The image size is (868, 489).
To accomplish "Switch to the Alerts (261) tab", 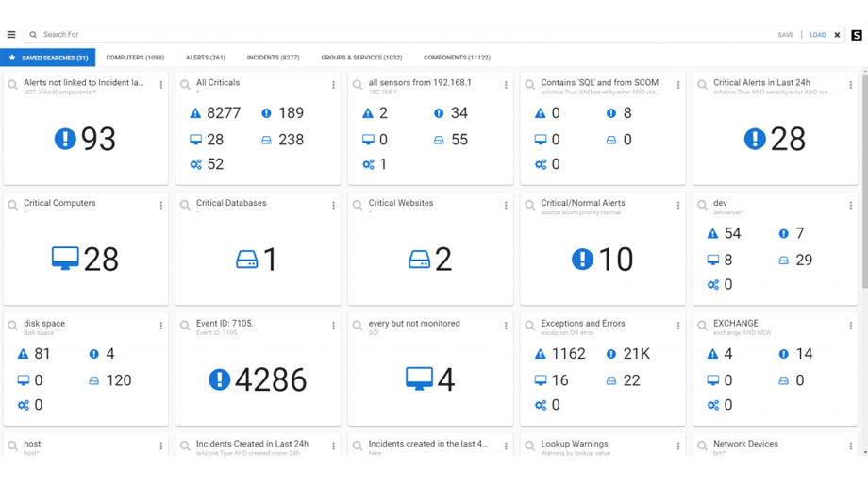I will (x=206, y=58).
